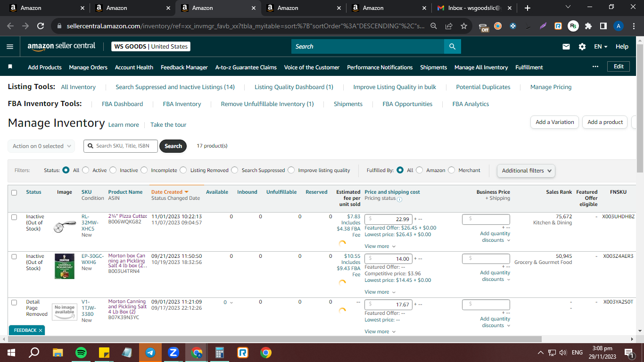Open Fulfillment in the navigation bar
644x362 pixels.
pyautogui.click(x=529, y=67)
